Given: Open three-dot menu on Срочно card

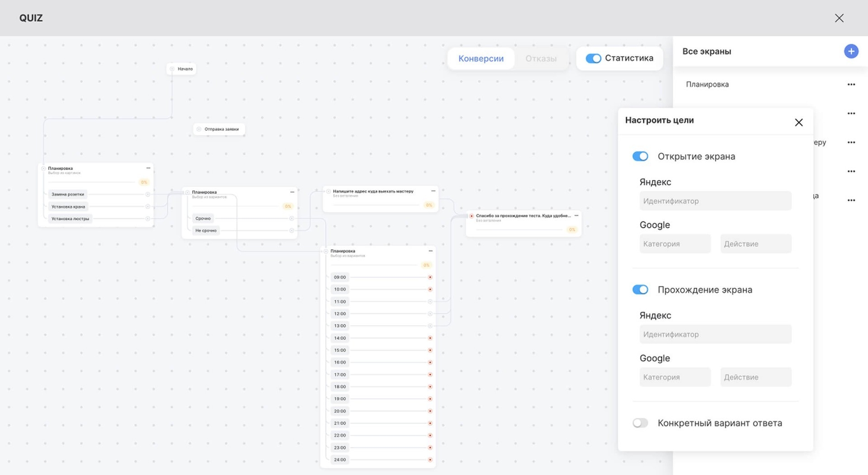Looking at the screenshot, I should (x=292, y=192).
